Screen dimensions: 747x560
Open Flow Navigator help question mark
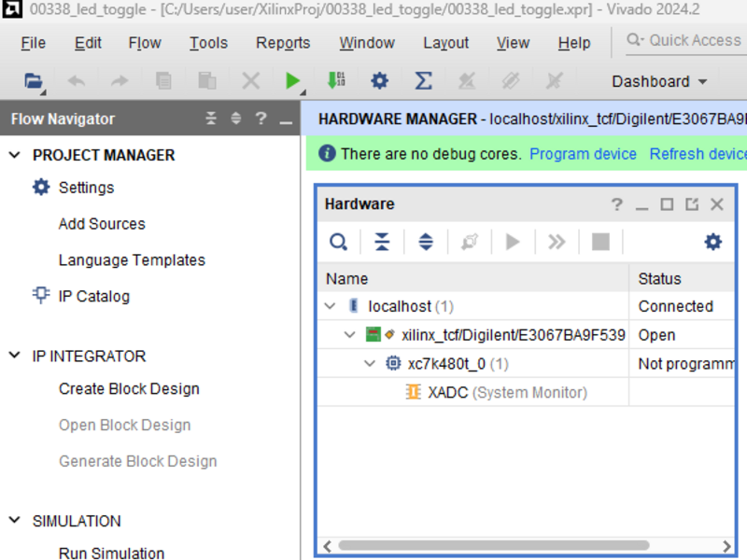(261, 119)
